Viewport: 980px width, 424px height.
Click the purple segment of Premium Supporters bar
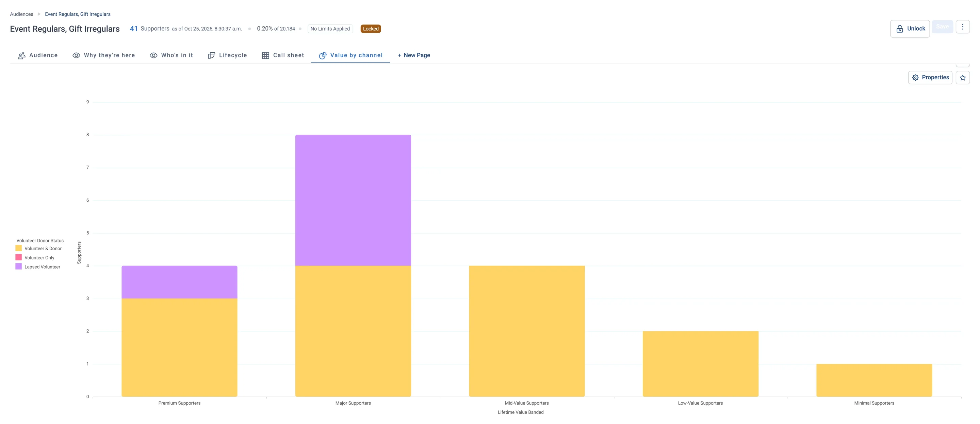[179, 282]
